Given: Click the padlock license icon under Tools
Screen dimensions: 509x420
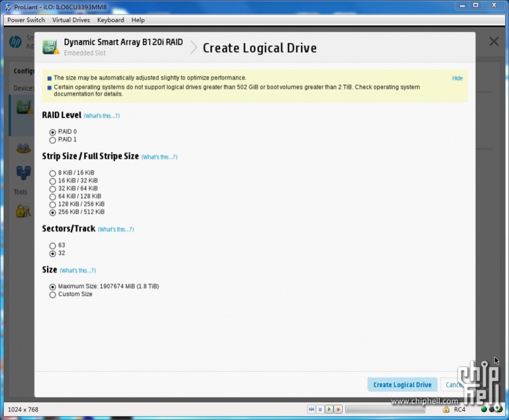Looking at the screenshot, I should pyautogui.click(x=23, y=211).
